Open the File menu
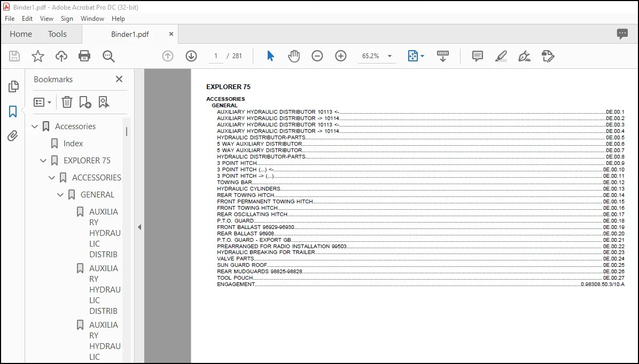This screenshot has height=364, width=639. coord(10,18)
